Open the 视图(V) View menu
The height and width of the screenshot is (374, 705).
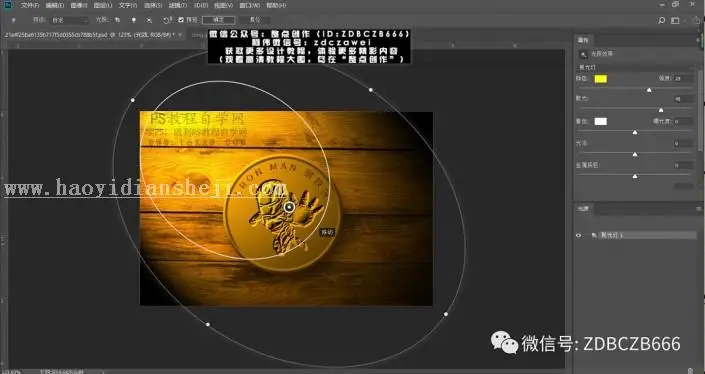pyautogui.click(x=223, y=5)
